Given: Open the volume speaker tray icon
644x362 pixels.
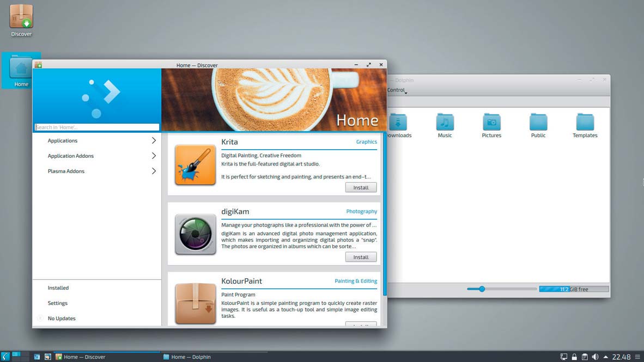Looking at the screenshot, I should point(595,357).
